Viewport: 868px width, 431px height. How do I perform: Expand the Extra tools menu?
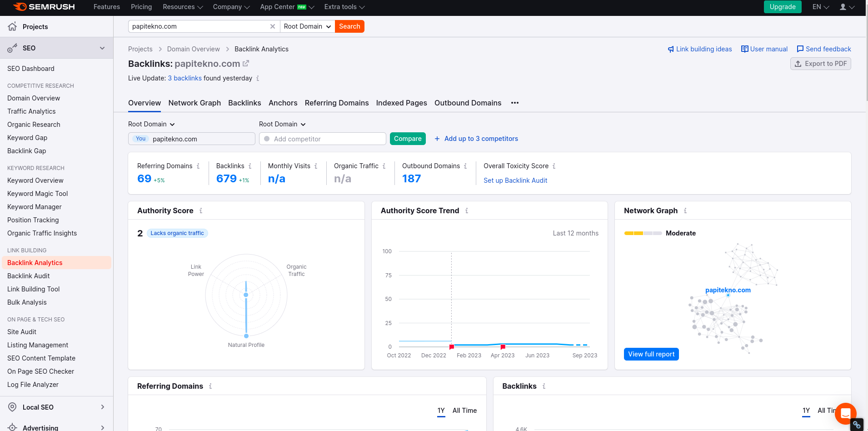pyautogui.click(x=344, y=7)
